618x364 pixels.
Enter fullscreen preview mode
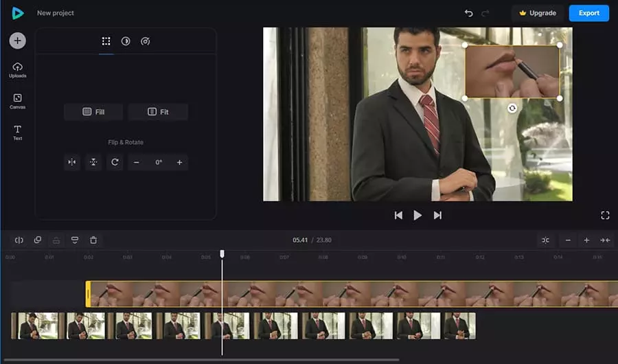[605, 215]
